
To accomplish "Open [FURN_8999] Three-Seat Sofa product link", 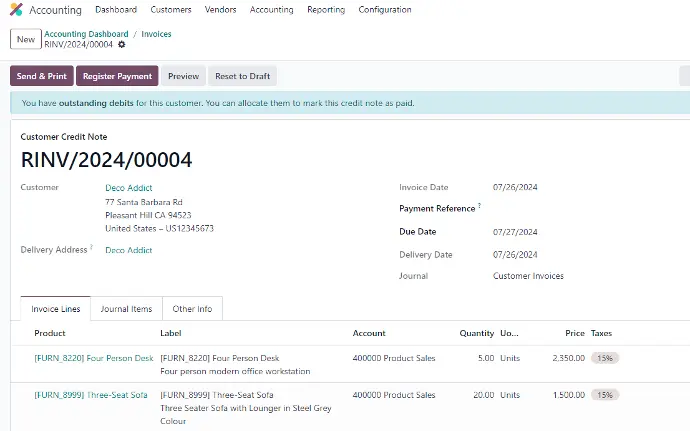I will (91, 395).
